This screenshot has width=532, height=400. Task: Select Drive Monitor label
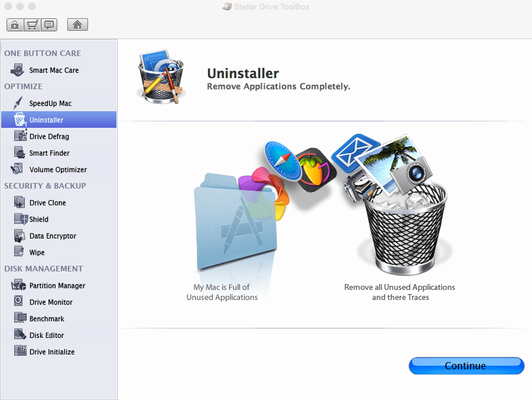click(x=51, y=302)
